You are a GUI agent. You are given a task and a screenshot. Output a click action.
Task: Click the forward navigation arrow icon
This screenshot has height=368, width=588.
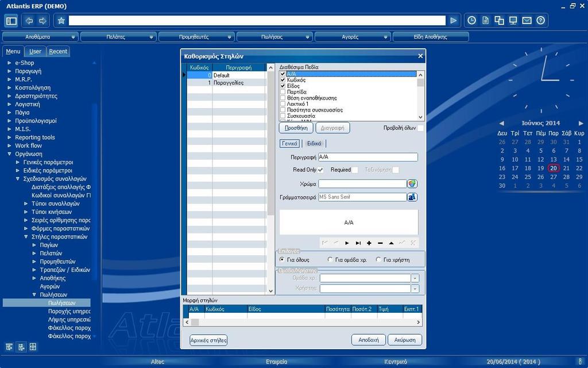pos(42,21)
